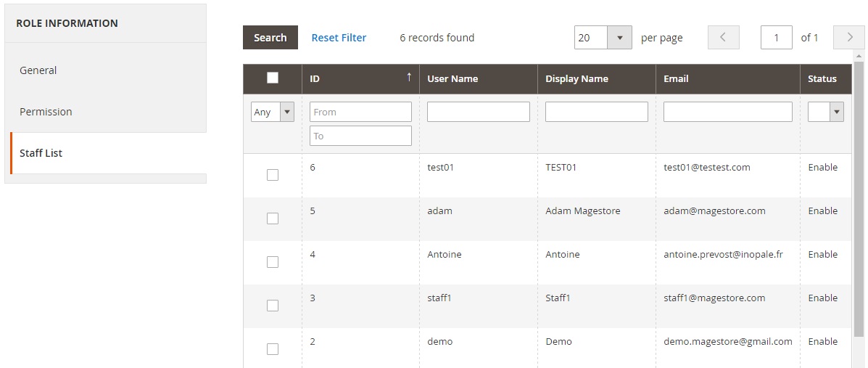Open the Any filter dropdown
The height and width of the screenshot is (368, 868).
click(x=273, y=112)
